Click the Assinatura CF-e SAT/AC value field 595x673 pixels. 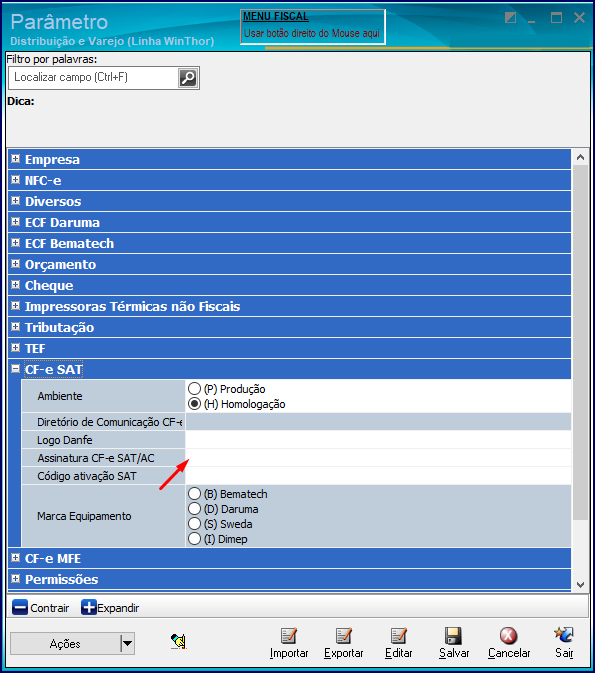tap(378, 458)
